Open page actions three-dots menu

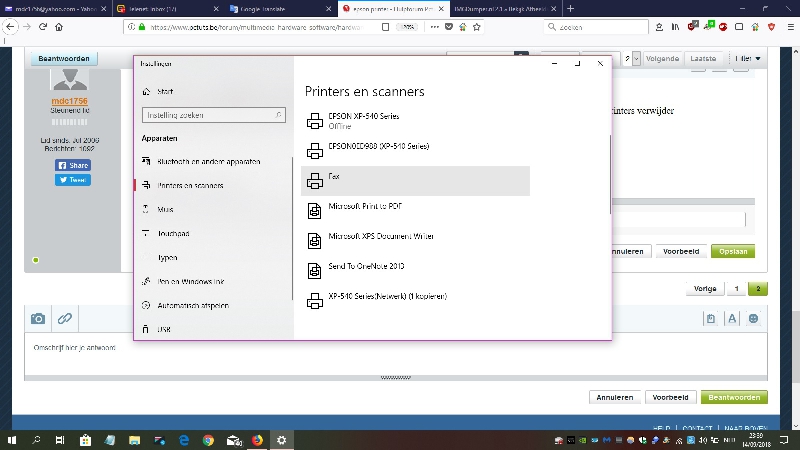pyautogui.click(x=434, y=27)
